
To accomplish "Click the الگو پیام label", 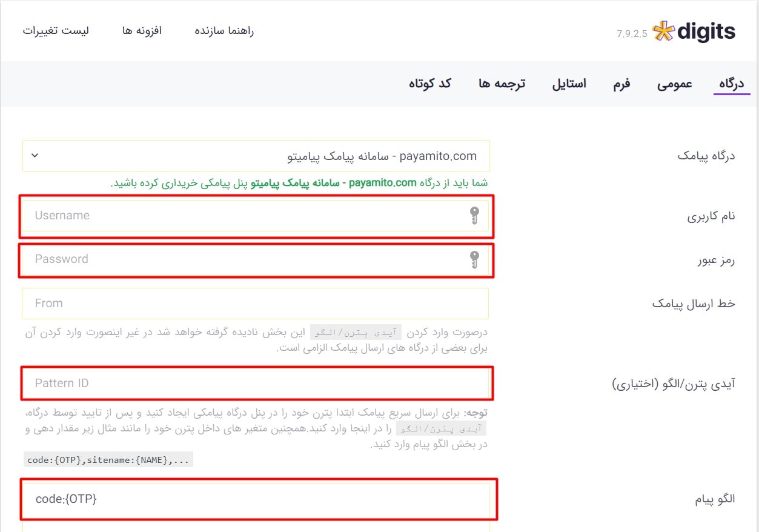I will pyautogui.click(x=715, y=499).
